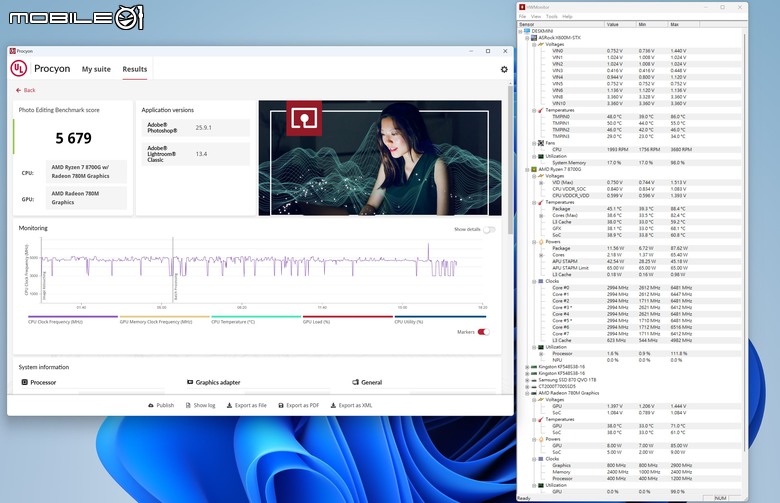Expand VID (Max) node in HWMonitor
Screen dimensions: 780x503
point(541,183)
